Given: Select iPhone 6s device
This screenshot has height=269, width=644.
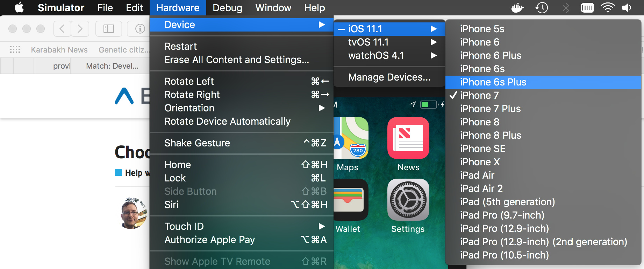Looking at the screenshot, I should pyautogui.click(x=543, y=69).
